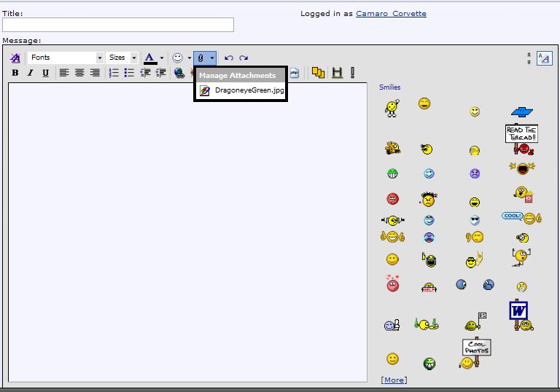Click the smiley face insert button in the toolbar

point(177,58)
